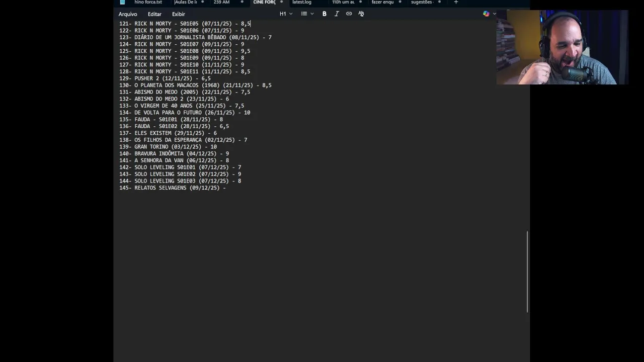Click line 134- DE VOLTA PARA O FUTURO
Image resolution: width=644 pixels, height=362 pixels.
185,113
